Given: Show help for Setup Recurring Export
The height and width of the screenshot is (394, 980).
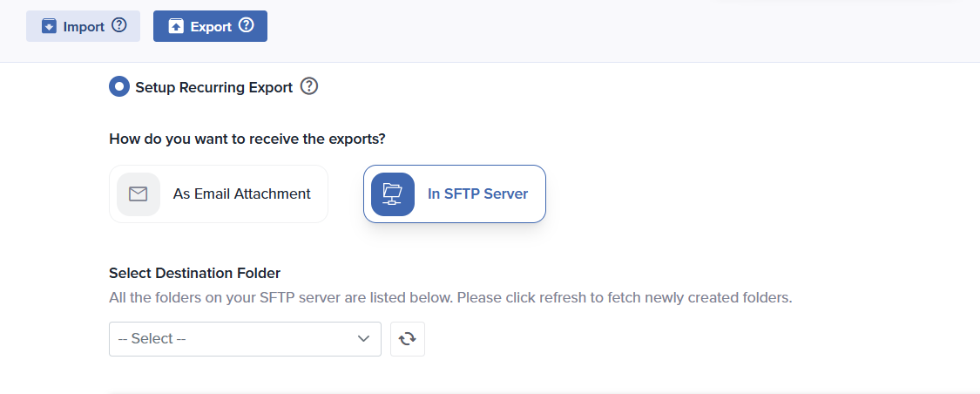Looking at the screenshot, I should click(x=309, y=86).
